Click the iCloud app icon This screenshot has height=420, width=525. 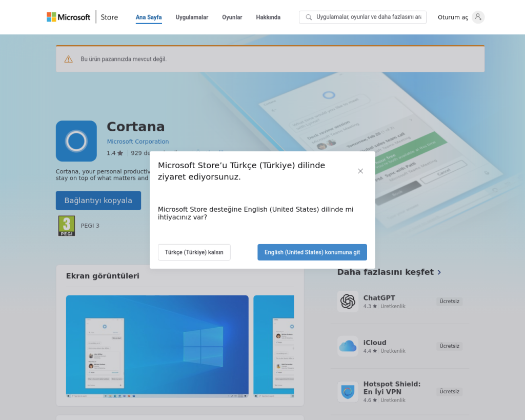tap(348, 346)
